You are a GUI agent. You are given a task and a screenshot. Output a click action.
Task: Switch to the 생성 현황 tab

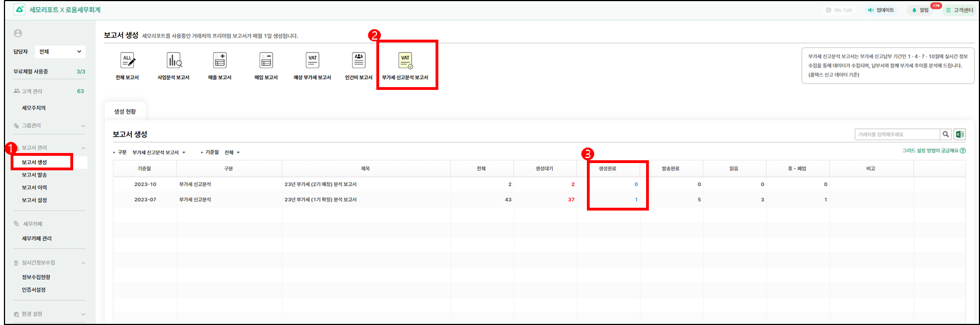click(125, 112)
